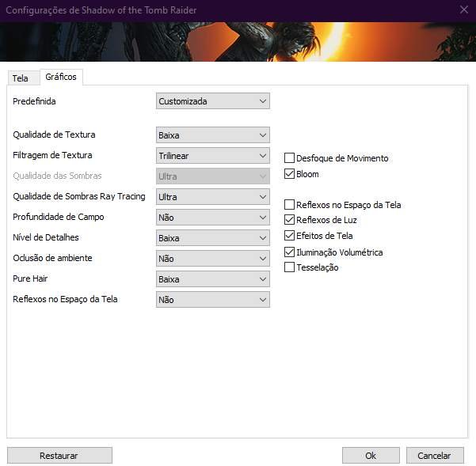Open the Predefinida preset dropdown
The image size is (476, 466).
212,101
